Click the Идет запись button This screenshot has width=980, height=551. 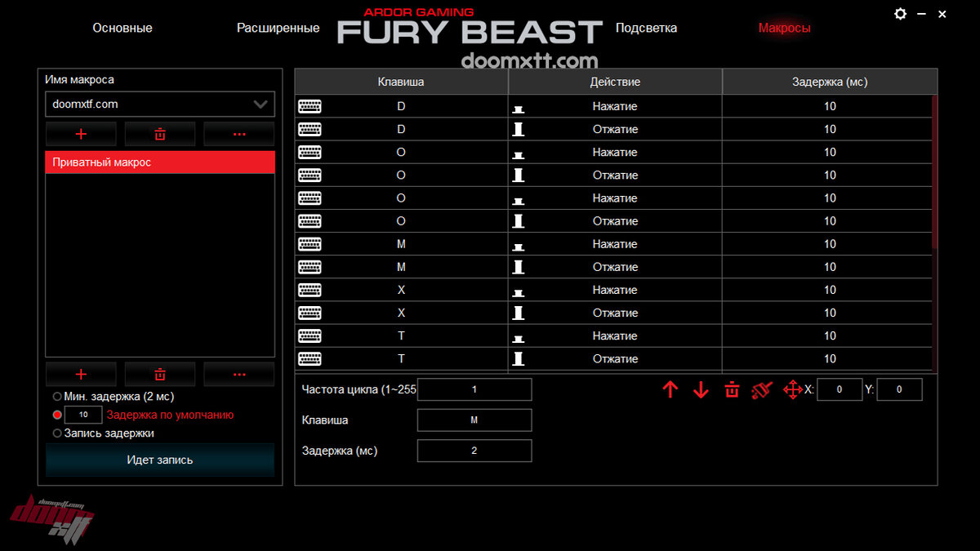[x=160, y=460]
